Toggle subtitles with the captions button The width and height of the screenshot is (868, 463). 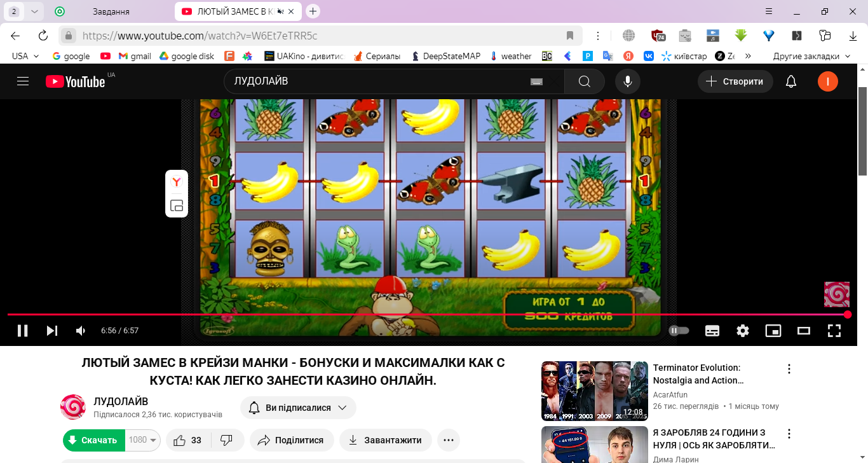pyautogui.click(x=712, y=331)
